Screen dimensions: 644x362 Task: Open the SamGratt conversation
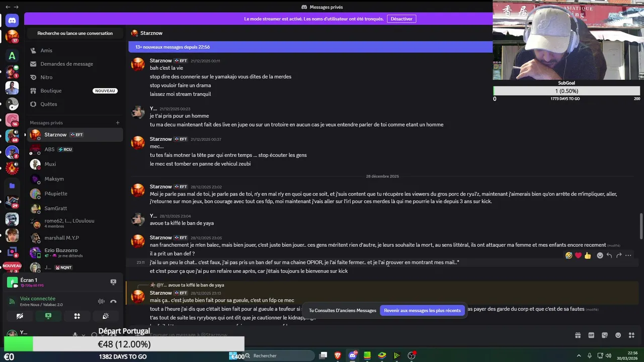tap(74, 208)
